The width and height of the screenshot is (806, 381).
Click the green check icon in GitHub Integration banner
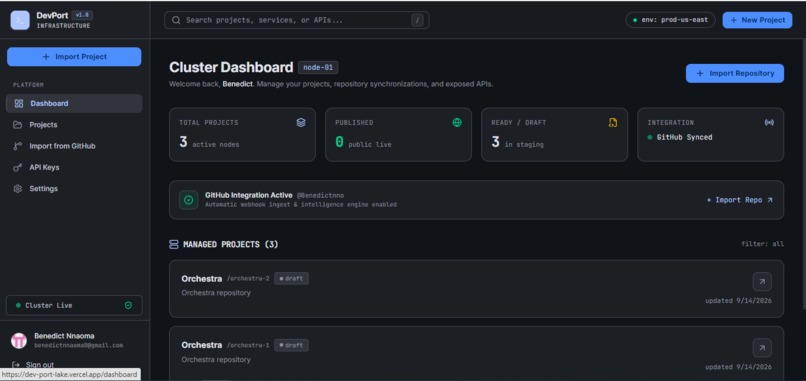tap(189, 200)
